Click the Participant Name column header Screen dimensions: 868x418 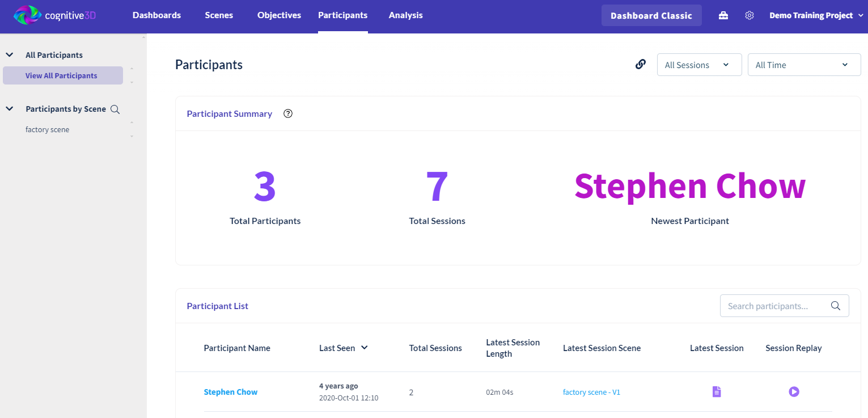[x=237, y=348]
